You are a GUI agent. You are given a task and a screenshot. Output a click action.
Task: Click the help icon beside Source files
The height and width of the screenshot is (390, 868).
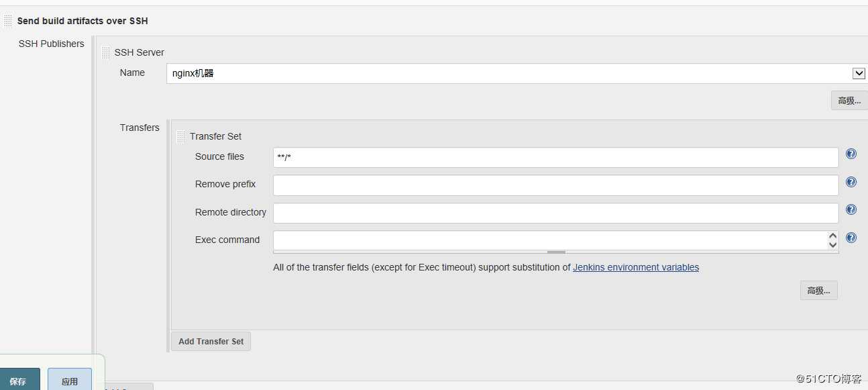(x=851, y=154)
